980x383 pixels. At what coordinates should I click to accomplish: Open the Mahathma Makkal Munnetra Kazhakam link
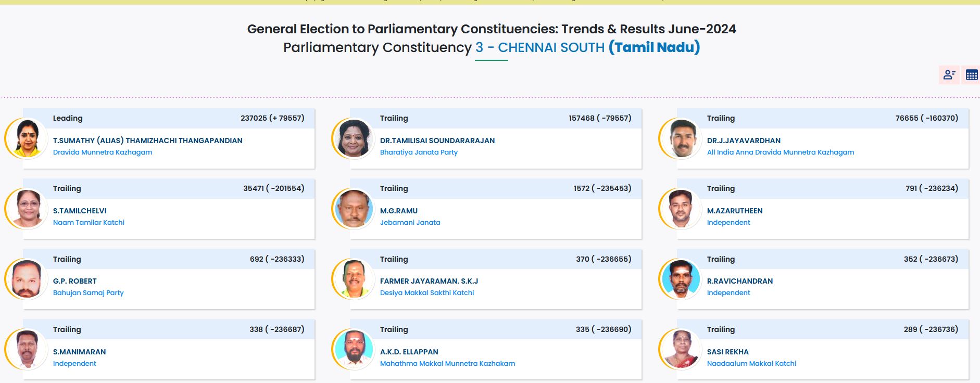(x=446, y=363)
